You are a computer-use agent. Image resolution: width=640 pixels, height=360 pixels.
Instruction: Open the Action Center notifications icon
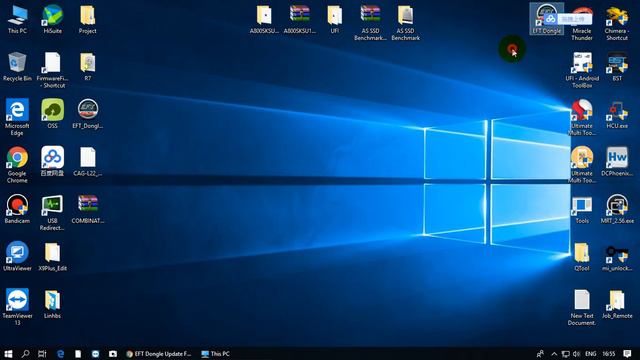pyautogui.click(x=627, y=354)
